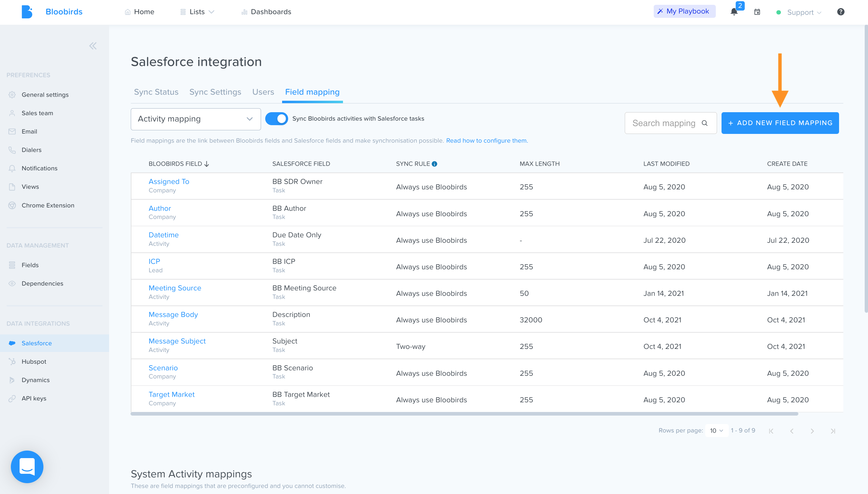Image resolution: width=868 pixels, height=494 pixels.
Task: Open the Message Body field mapping
Action: (173, 315)
